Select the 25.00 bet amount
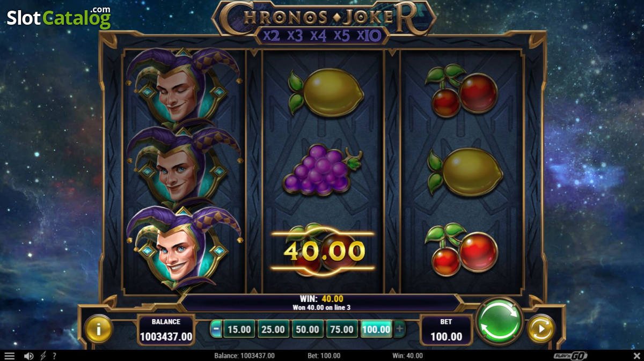Image resolution: width=644 pixels, height=361 pixels. pos(273,329)
